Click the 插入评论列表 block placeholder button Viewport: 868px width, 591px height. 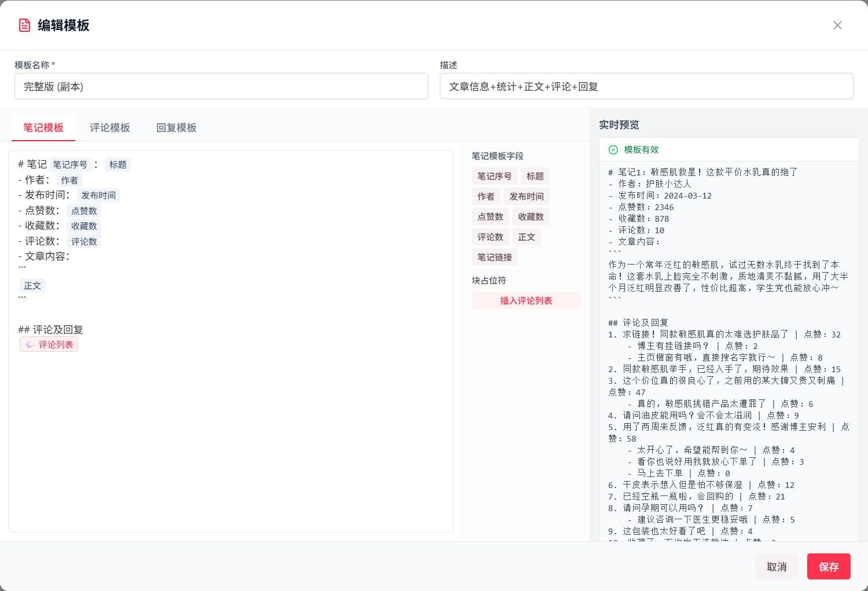526,300
